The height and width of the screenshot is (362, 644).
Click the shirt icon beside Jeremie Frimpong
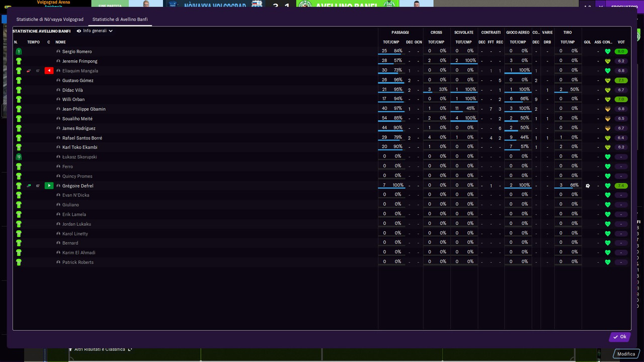click(19, 61)
